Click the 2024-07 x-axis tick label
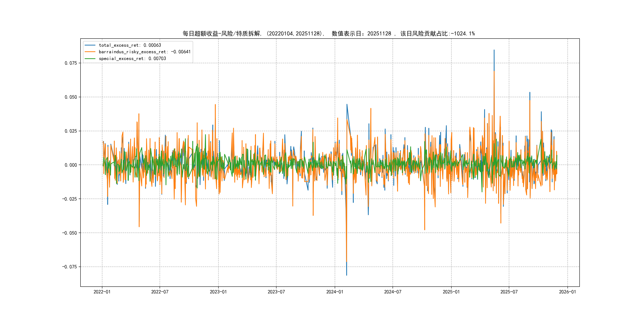 tap(393, 292)
